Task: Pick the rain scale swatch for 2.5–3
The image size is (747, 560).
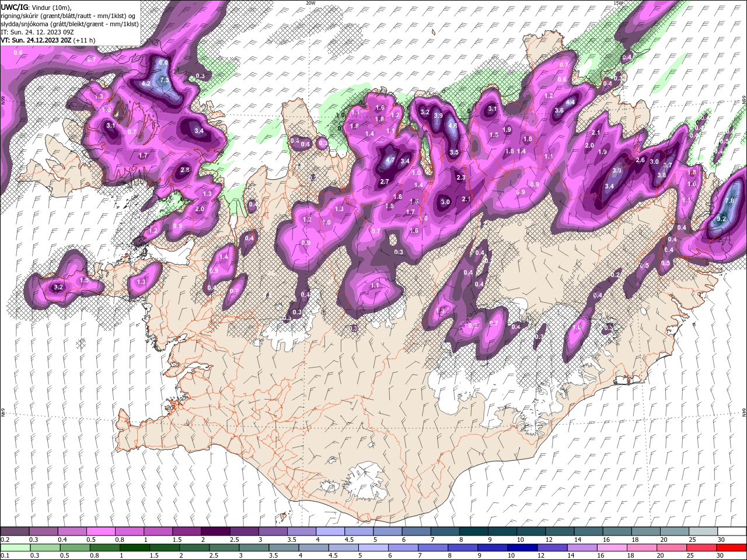Action: [224, 548]
